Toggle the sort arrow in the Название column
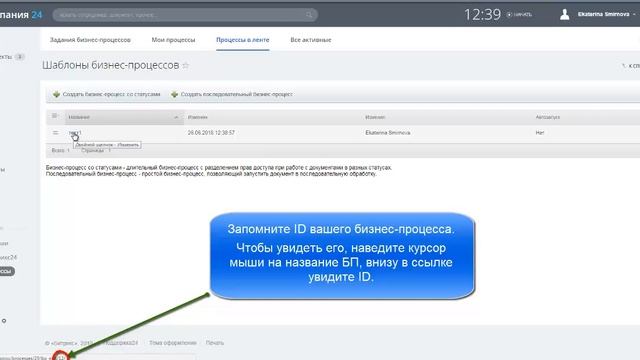This screenshot has height=360, width=640. point(176,117)
